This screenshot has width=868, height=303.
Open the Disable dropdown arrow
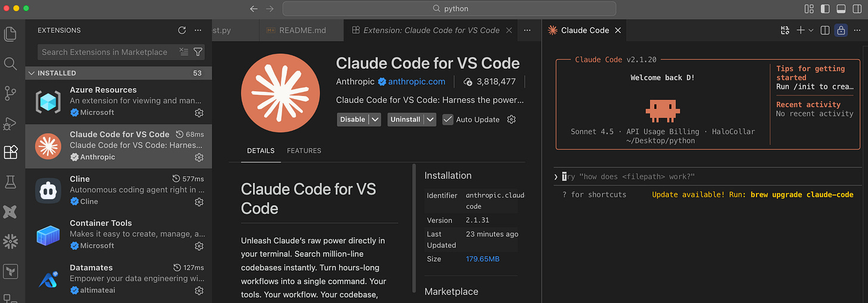375,119
